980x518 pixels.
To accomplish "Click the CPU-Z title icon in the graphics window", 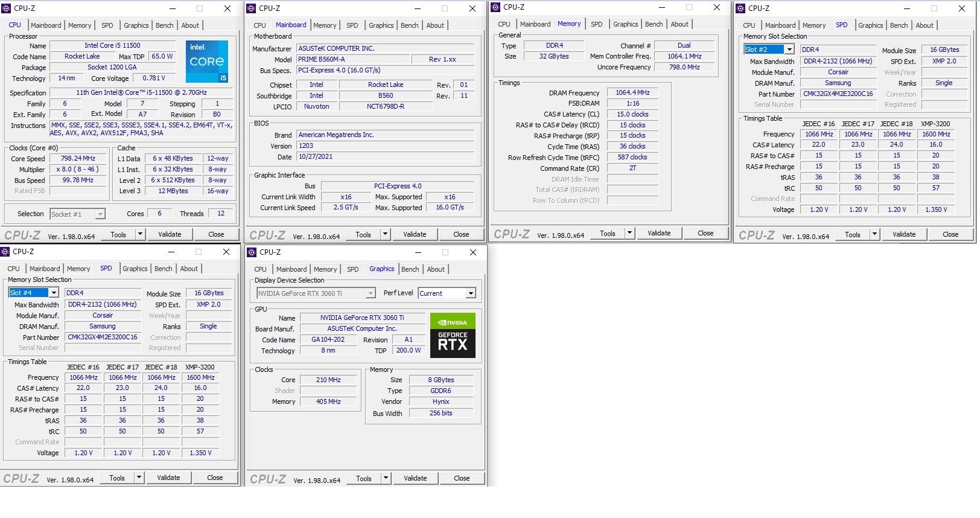I will [252, 252].
